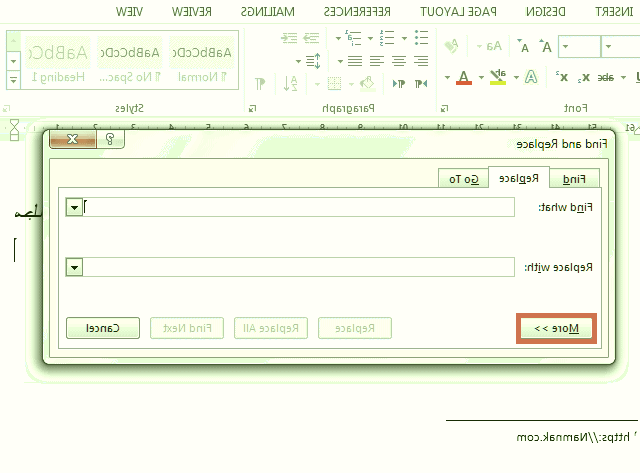
Task: Toggle Superscript formatting
Action: [x=562, y=76]
